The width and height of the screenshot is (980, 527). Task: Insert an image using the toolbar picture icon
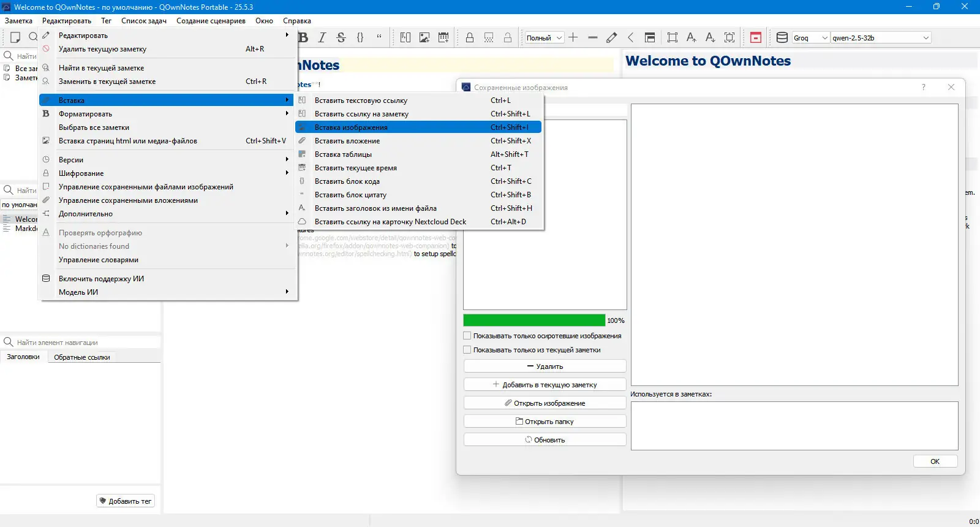pyautogui.click(x=424, y=37)
